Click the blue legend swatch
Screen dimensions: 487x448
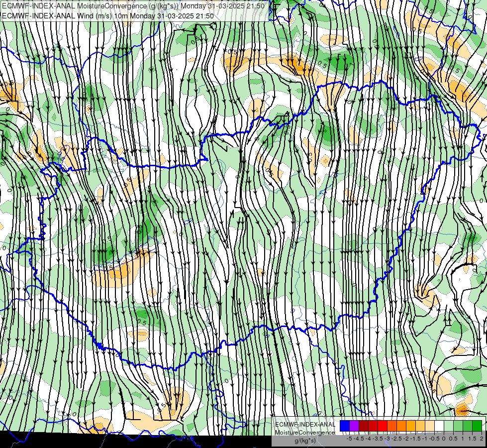click(x=345, y=426)
